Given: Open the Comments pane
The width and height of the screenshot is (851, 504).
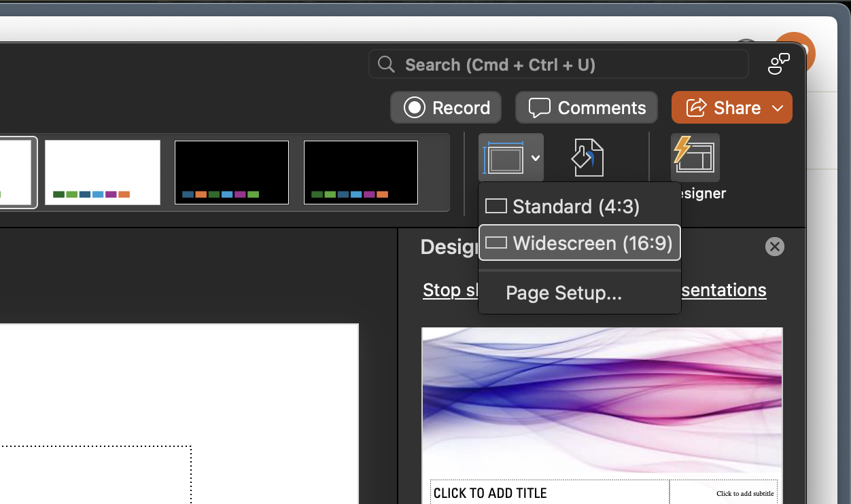Looking at the screenshot, I should 587,108.
